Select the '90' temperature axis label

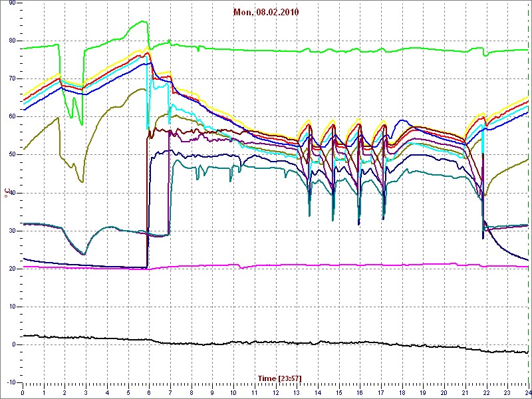point(11,3)
